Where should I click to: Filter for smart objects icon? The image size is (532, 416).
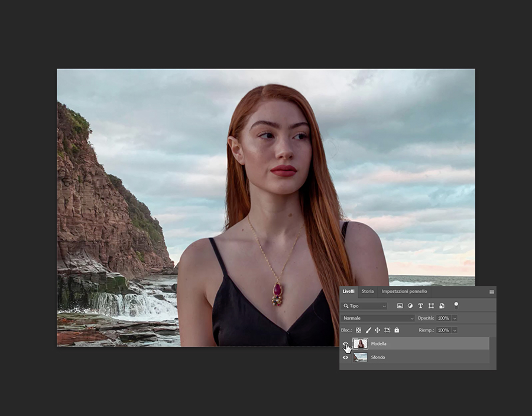coord(442,306)
